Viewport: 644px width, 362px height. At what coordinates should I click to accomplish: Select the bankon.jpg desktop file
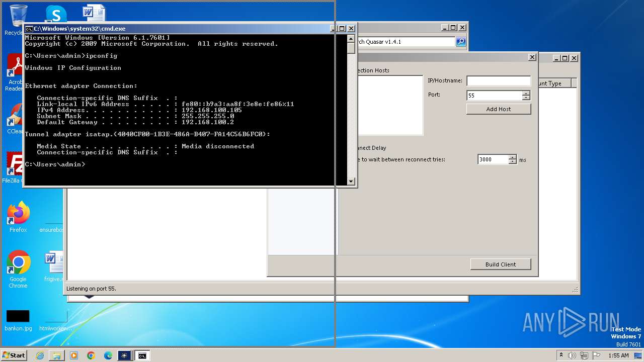pyautogui.click(x=18, y=320)
